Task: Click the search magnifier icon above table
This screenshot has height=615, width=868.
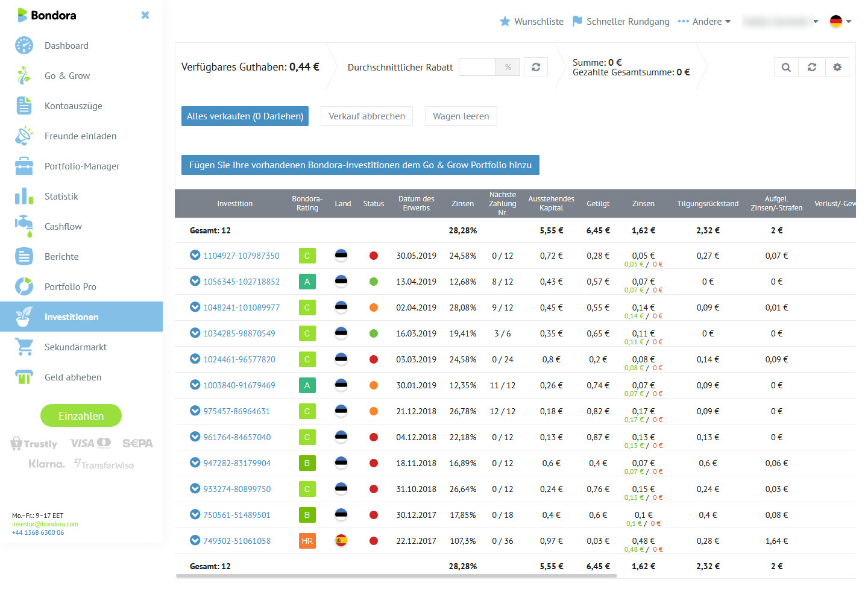Action: [786, 68]
